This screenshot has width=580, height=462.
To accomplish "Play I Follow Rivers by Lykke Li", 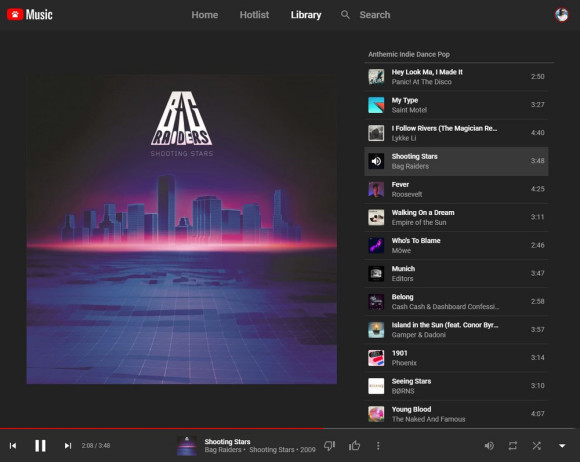I will point(456,133).
